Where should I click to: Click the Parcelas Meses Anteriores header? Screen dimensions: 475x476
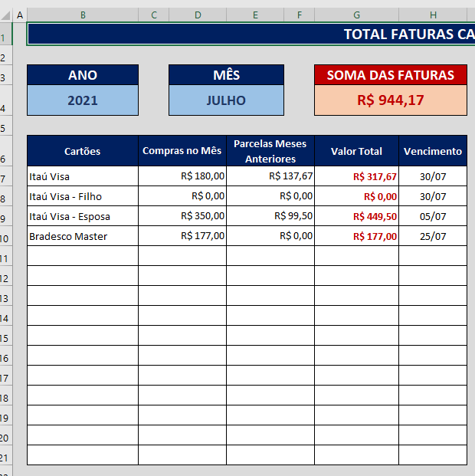tap(270, 151)
